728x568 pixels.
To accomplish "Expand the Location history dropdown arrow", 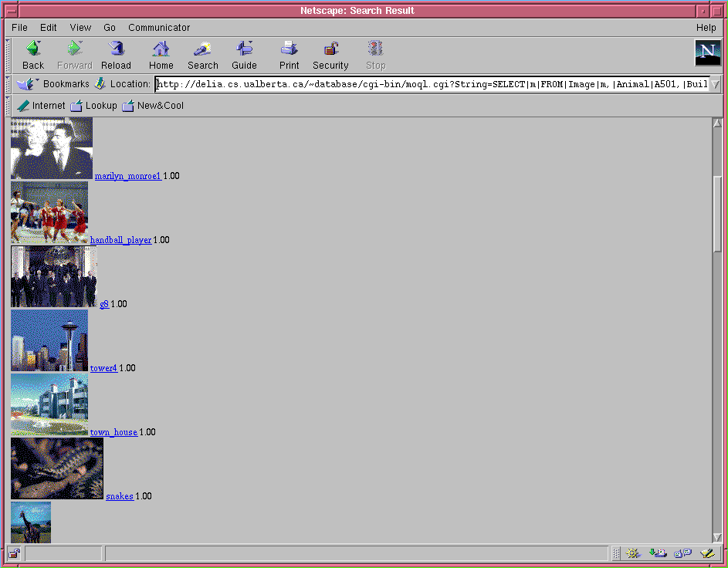I will (716, 84).
